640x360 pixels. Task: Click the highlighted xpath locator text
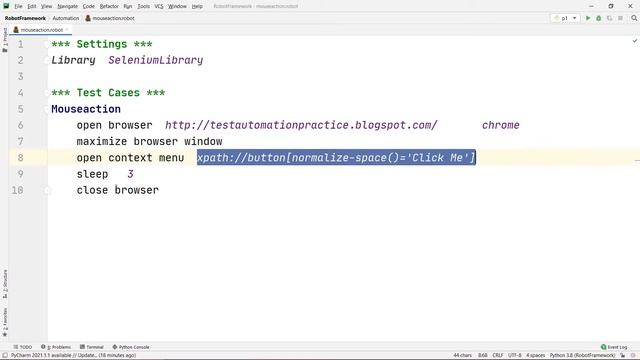336,158
